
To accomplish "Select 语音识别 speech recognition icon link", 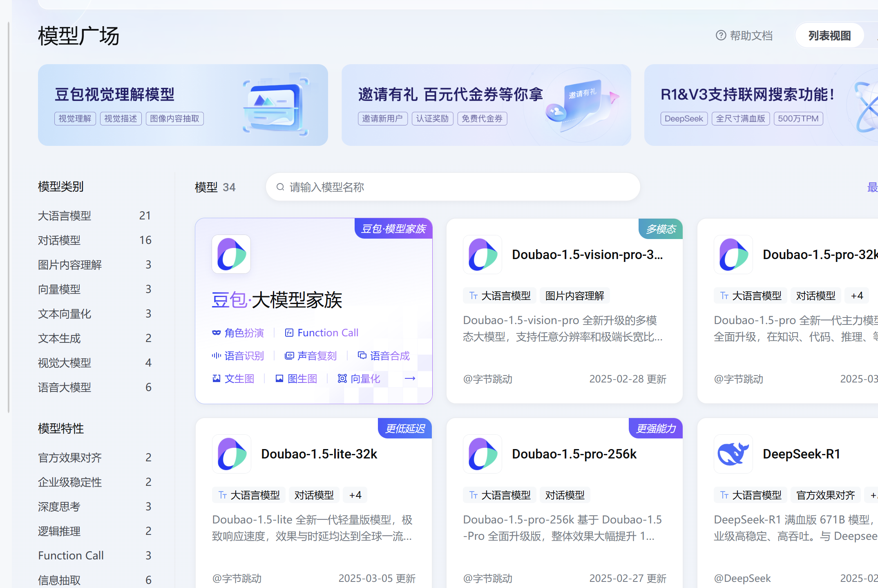I will tap(238, 355).
